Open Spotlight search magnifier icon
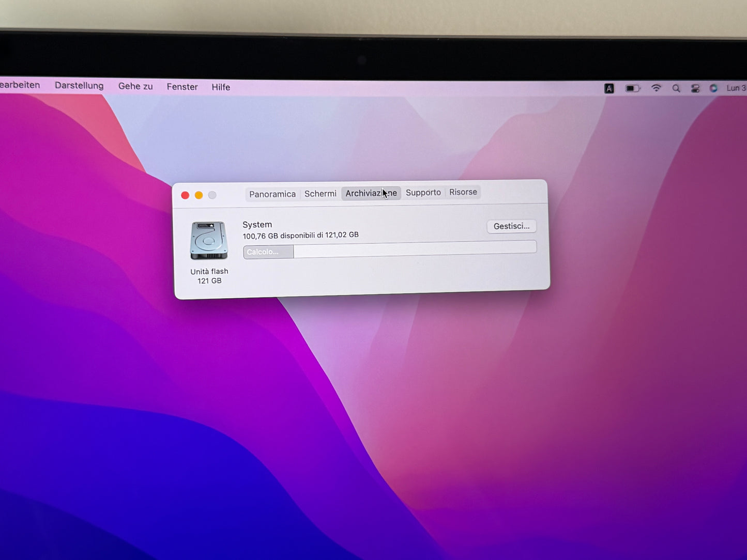The image size is (747, 560). [x=676, y=88]
